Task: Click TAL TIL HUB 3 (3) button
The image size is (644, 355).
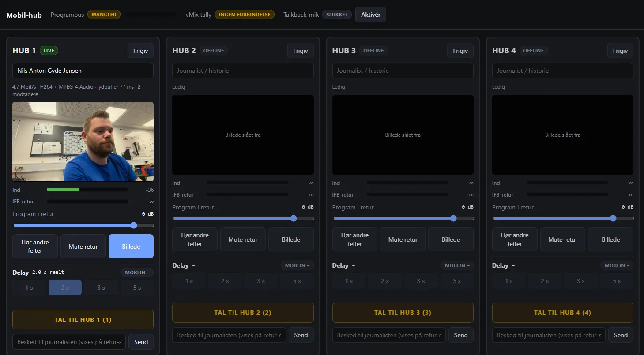Action: pyautogui.click(x=403, y=313)
